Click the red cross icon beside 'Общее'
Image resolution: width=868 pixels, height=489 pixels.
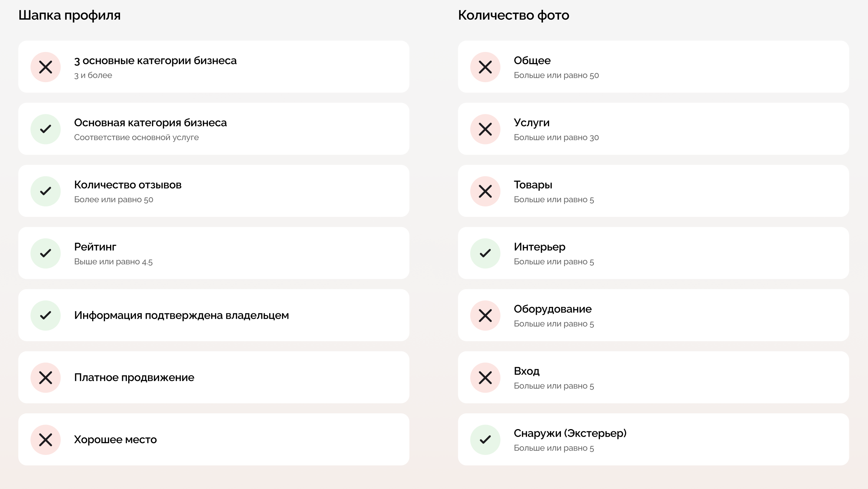click(485, 67)
